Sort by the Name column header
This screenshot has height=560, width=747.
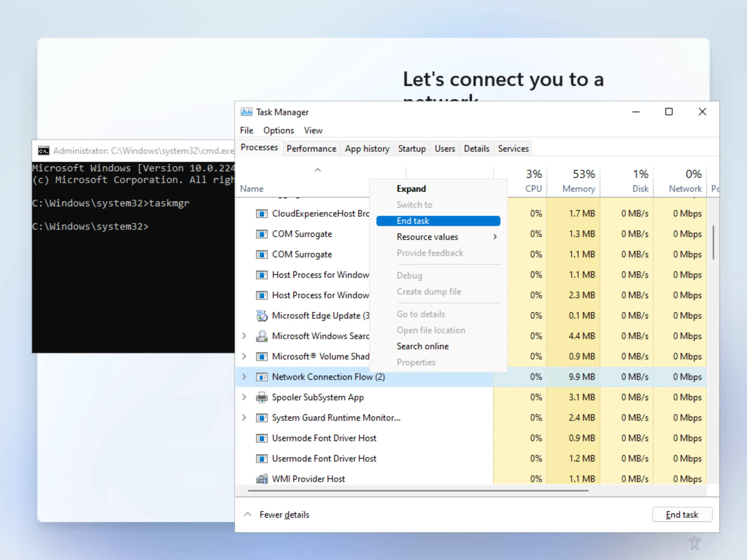pos(252,189)
